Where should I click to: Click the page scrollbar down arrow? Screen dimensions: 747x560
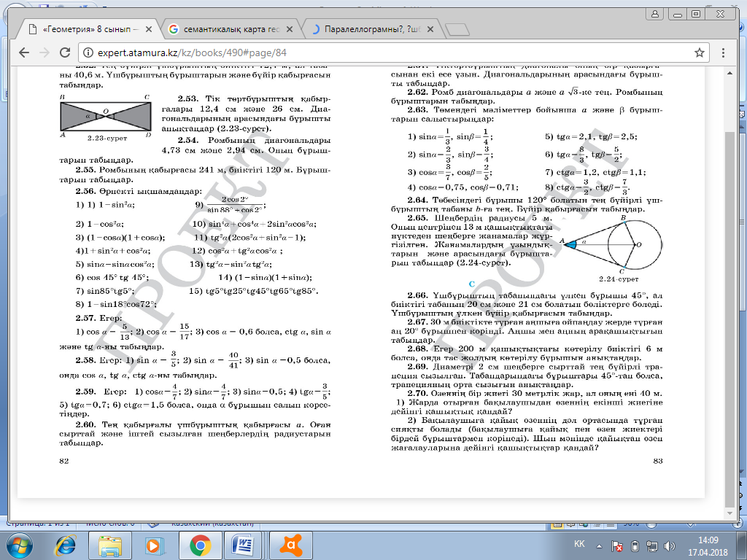point(729,513)
